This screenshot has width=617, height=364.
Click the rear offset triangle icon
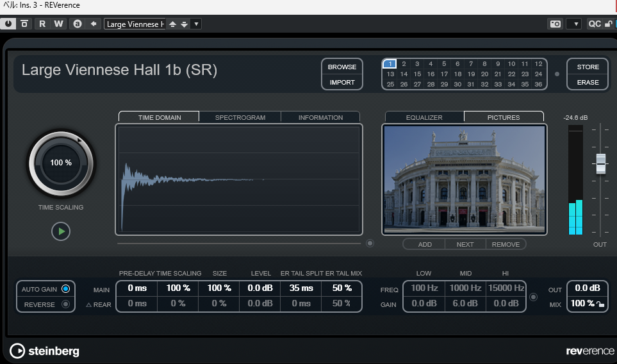88,304
